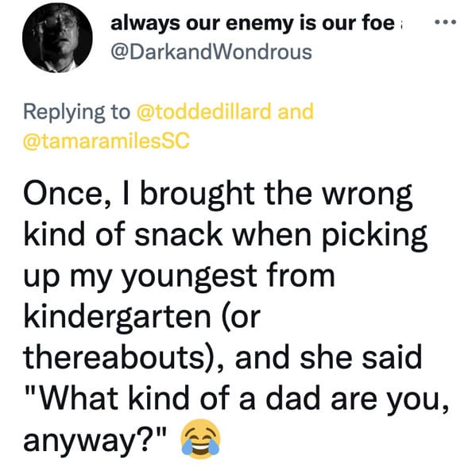The width and height of the screenshot is (476, 471).
Task: Click the word 'snack' in the tweet
Action: (x=179, y=234)
